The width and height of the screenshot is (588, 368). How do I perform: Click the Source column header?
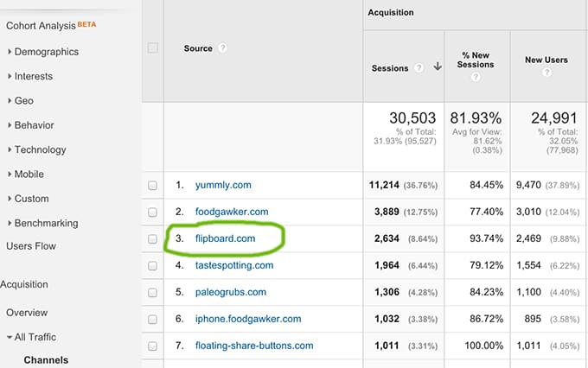coord(198,48)
